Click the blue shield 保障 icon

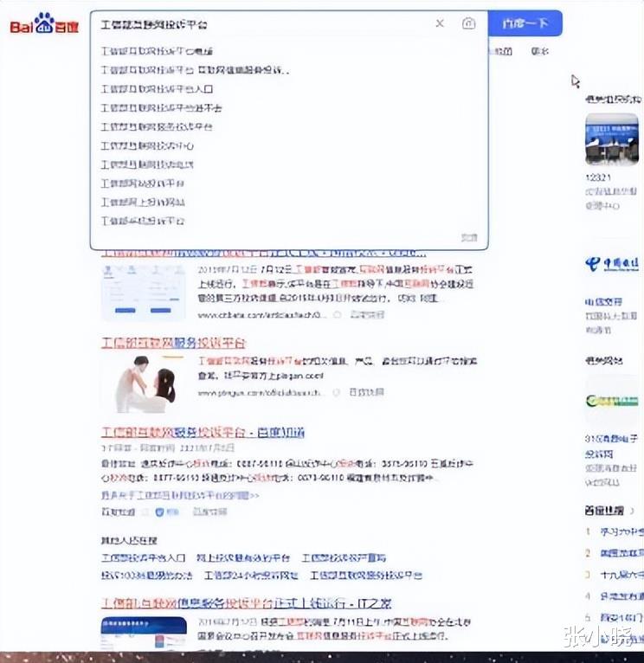(x=159, y=512)
